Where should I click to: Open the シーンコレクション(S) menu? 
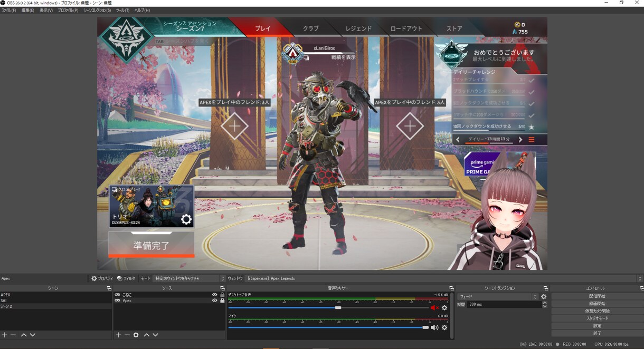[x=97, y=11]
